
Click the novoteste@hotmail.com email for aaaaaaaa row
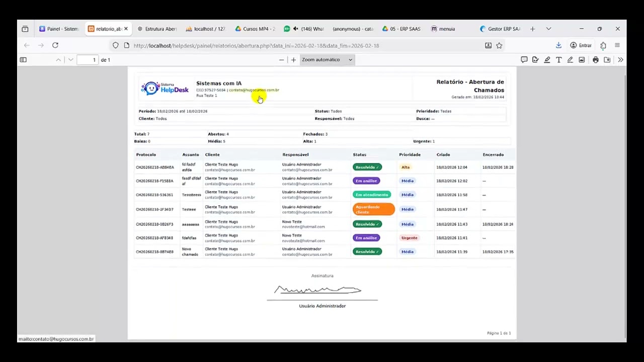pos(303,227)
